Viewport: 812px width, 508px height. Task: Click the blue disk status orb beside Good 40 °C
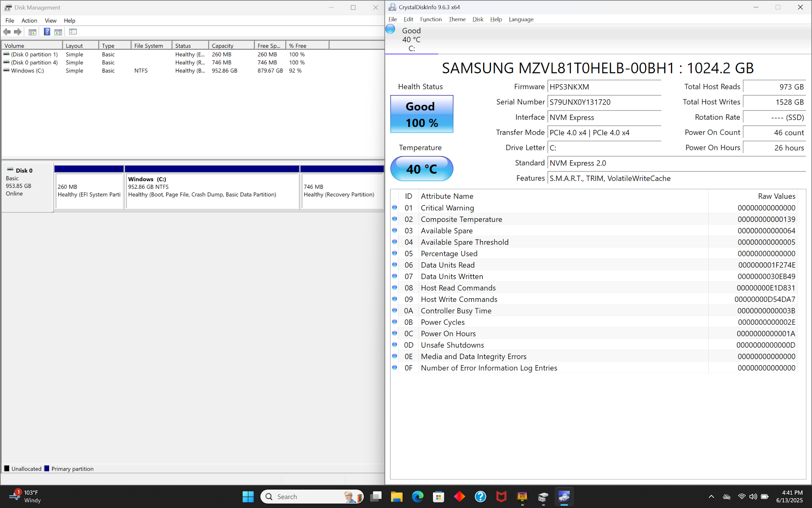pyautogui.click(x=390, y=29)
